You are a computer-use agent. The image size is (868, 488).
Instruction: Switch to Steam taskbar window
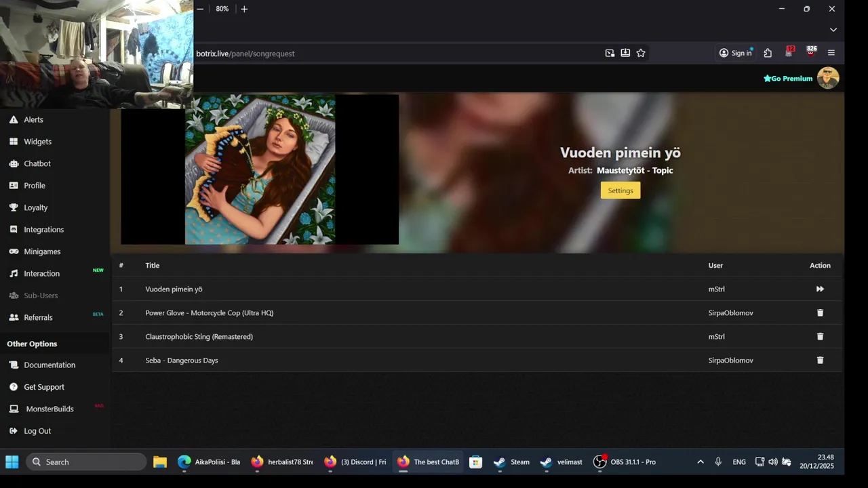pos(511,462)
